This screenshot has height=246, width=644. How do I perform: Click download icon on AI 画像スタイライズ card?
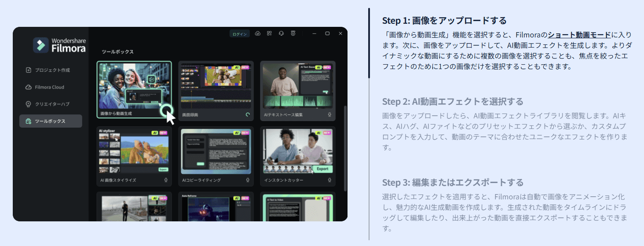click(x=166, y=180)
